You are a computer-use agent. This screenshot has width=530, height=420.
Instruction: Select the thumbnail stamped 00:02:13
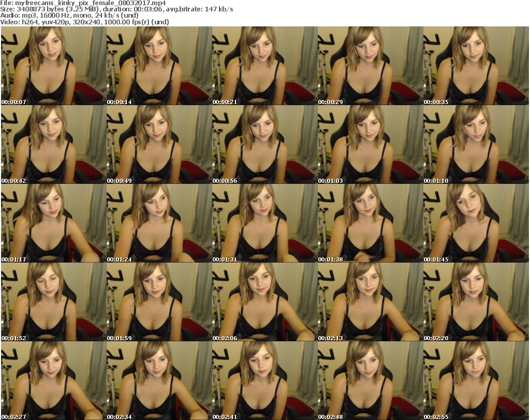coord(371,301)
